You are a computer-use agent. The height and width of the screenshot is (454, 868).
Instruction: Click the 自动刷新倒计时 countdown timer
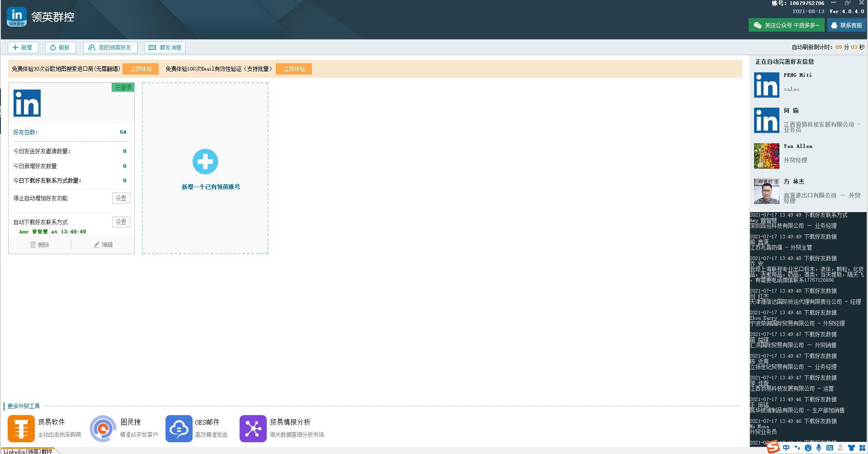tap(828, 47)
